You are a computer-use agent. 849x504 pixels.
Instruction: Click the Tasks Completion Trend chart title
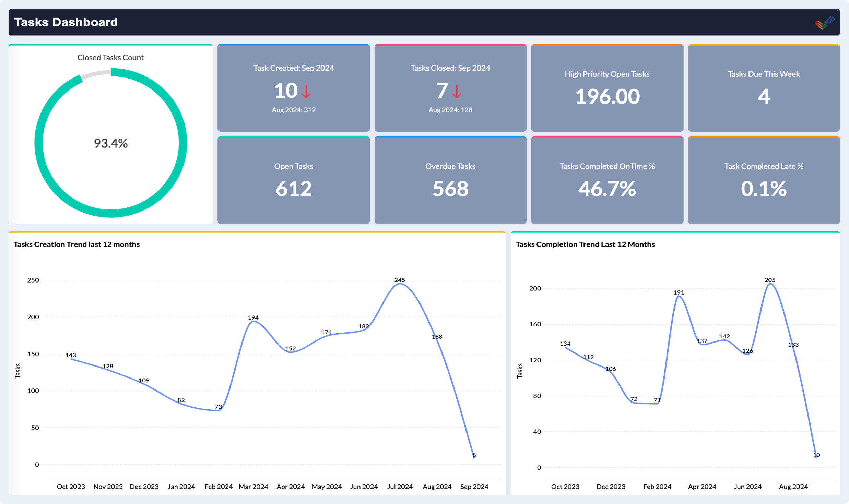[x=585, y=244]
